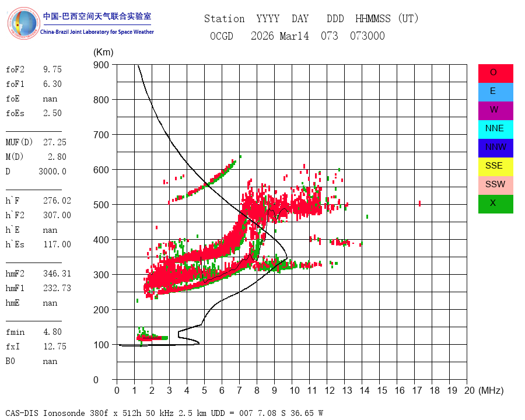Click the day-of-year value 073

(x=330, y=36)
